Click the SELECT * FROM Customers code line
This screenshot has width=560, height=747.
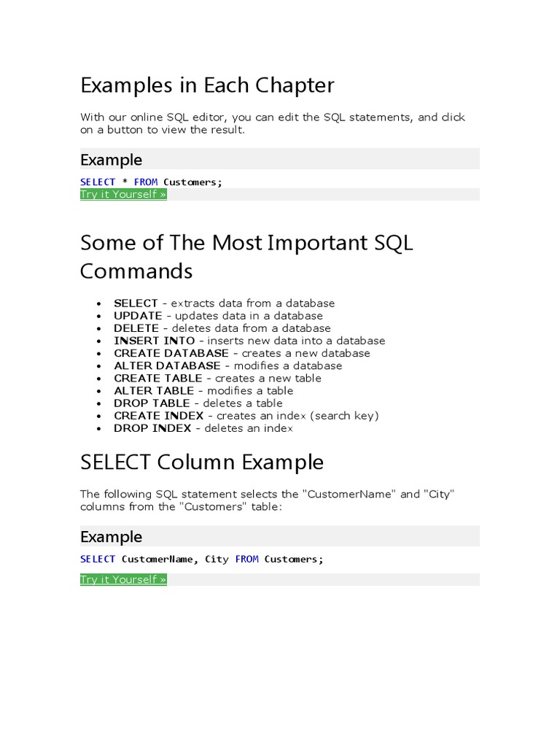click(149, 182)
